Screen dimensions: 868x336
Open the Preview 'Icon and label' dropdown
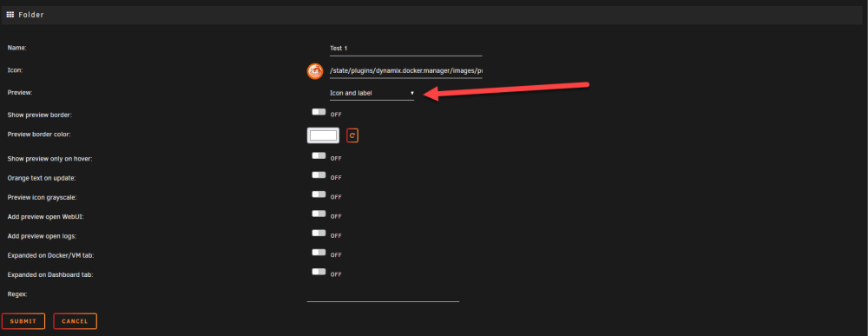coord(372,93)
